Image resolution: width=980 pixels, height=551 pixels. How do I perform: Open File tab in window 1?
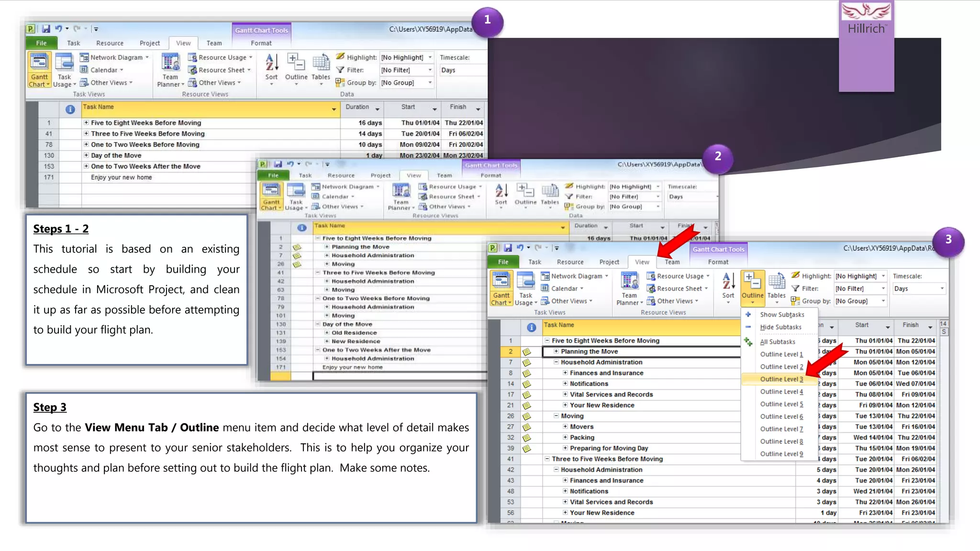point(42,43)
